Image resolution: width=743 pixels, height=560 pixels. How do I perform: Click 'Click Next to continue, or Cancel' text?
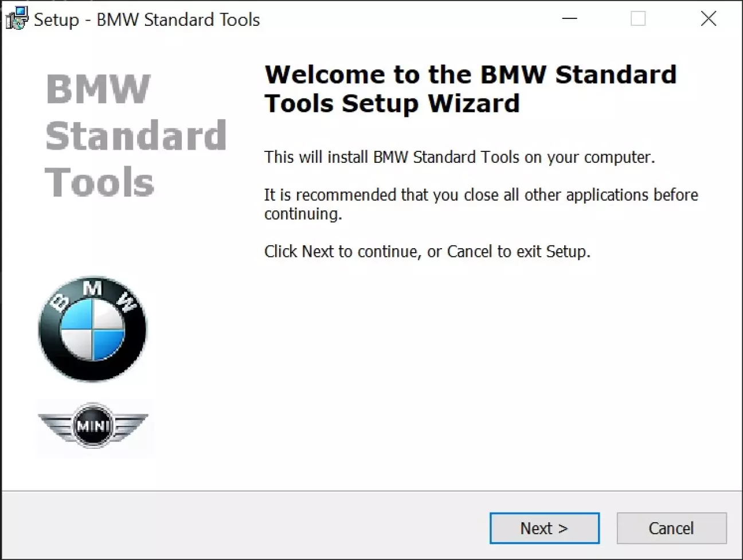(x=427, y=252)
